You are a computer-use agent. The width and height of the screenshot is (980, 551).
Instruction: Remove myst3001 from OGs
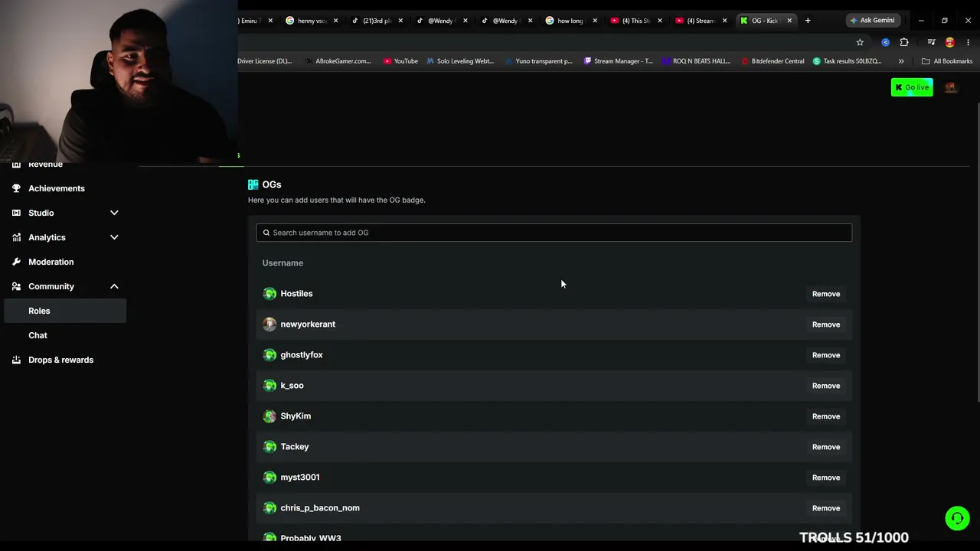(x=826, y=478)
